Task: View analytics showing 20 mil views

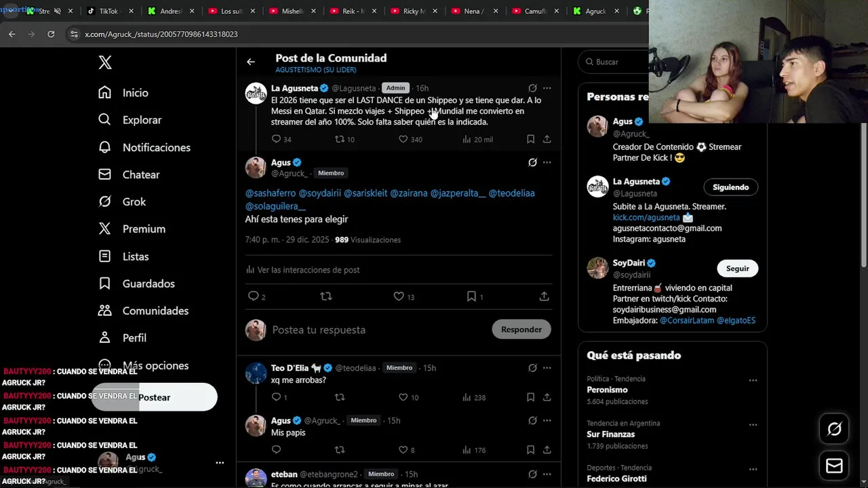Action: 477,139
